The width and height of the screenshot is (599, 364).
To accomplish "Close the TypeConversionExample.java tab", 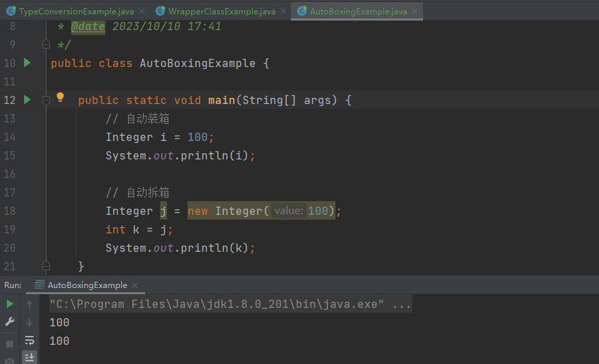I will click(x=142, y=11).
